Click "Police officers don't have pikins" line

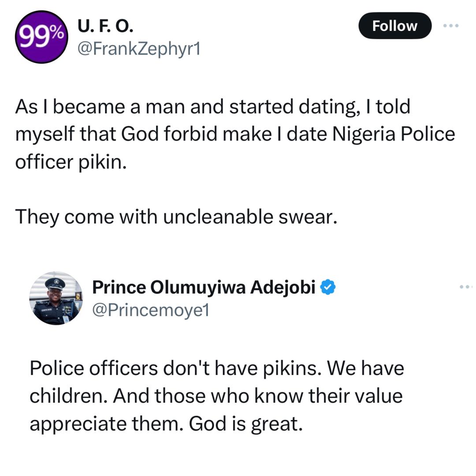[x=217, y=368]
